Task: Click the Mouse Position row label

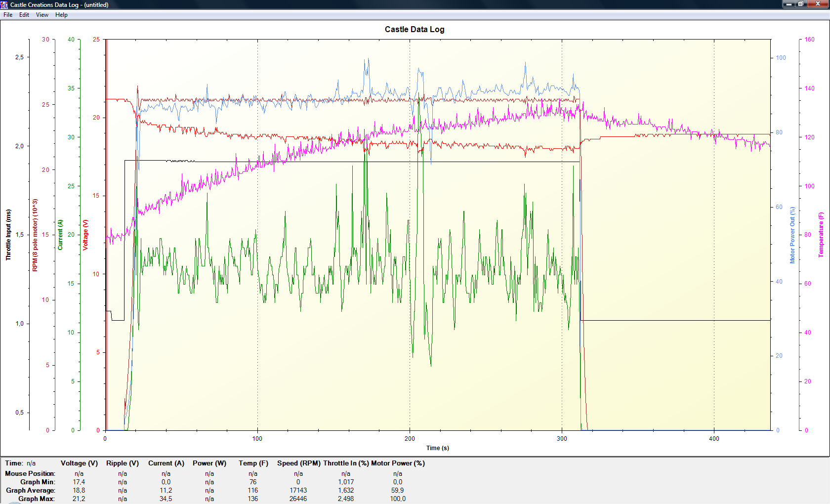Action: (30, 474)
